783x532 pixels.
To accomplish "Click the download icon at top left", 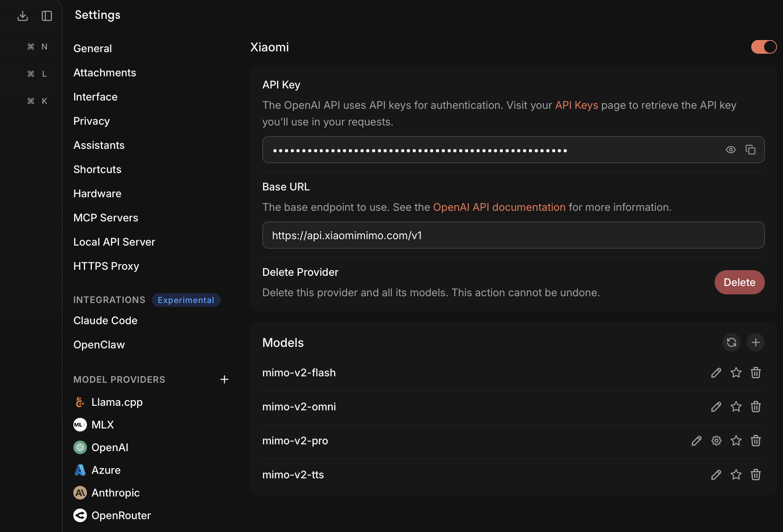I will [23, 16].
